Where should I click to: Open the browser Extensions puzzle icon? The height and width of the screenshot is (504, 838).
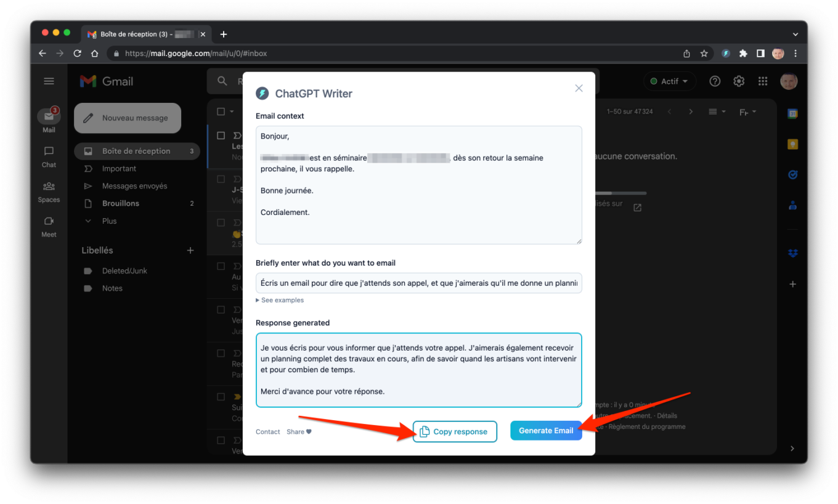click(x=743, y=54)
